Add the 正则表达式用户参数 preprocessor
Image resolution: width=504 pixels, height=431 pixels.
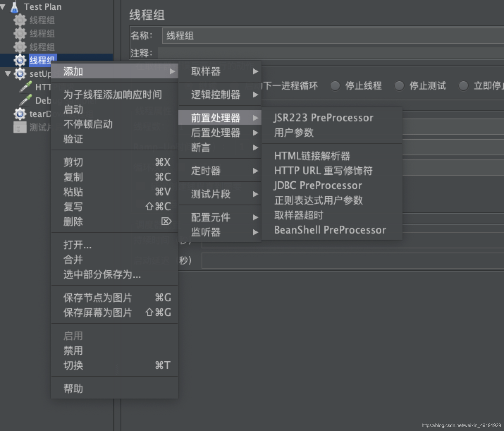(x=332, y=200)
